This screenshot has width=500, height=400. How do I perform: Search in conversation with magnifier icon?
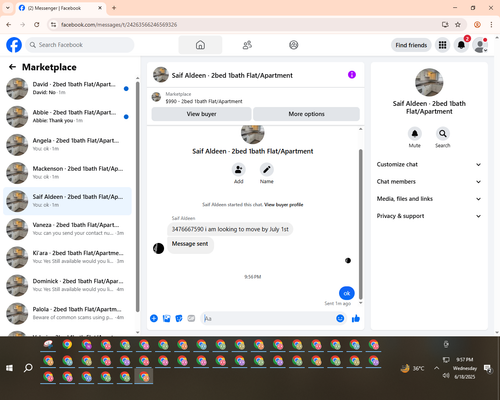(443, 134)
